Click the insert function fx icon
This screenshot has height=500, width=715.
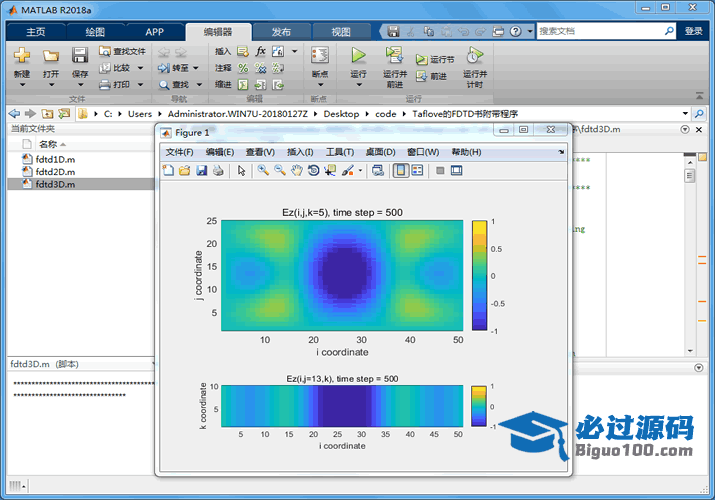pyautogui.click(x=260, y=51)
